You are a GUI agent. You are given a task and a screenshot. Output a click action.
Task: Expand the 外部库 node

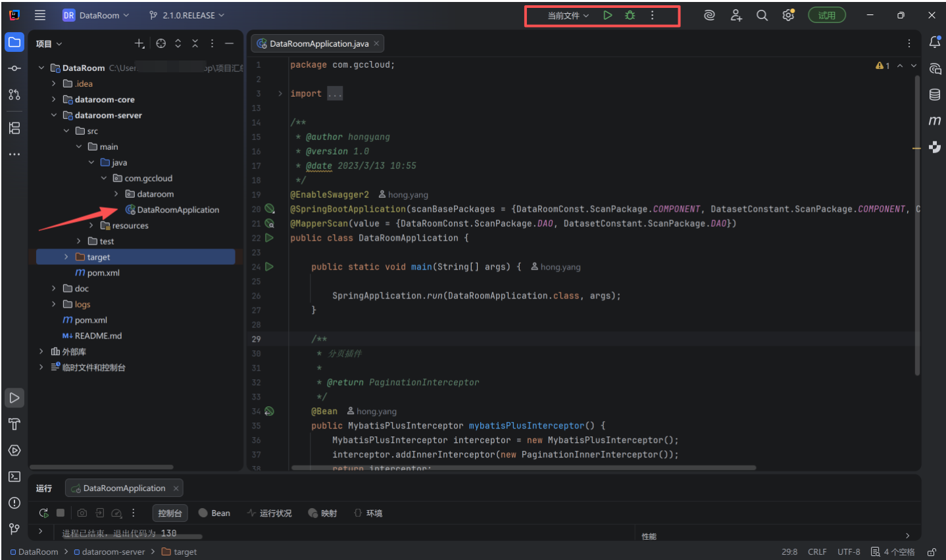(41, 352)
